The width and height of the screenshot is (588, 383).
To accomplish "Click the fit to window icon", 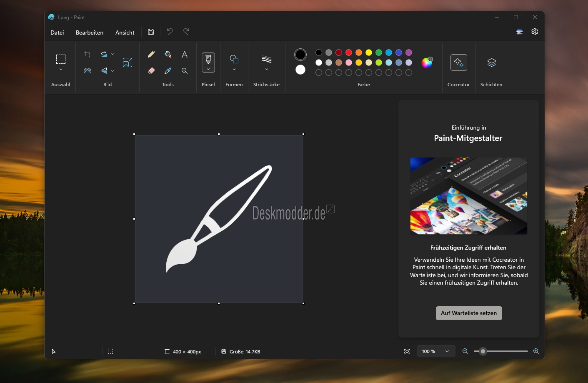I will tap(407, 351).
